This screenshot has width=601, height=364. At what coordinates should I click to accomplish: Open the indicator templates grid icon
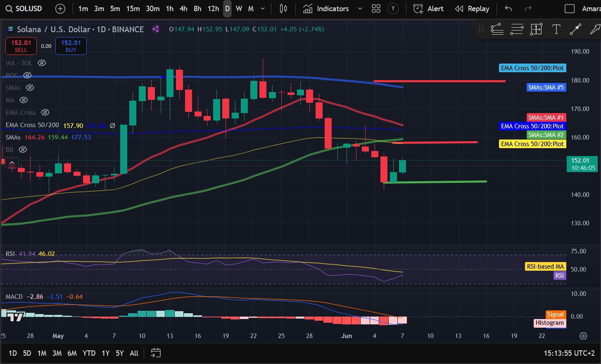(x=376, y=9)
